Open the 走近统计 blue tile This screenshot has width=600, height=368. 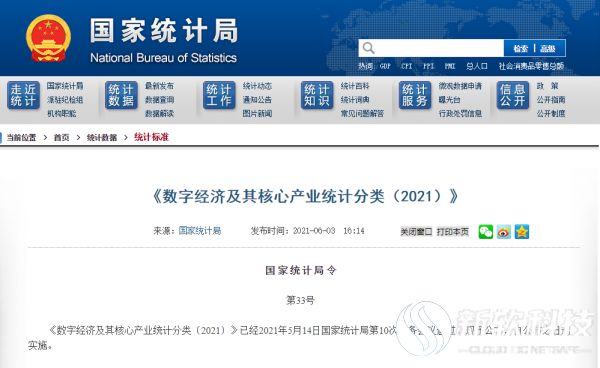point(23,95)
